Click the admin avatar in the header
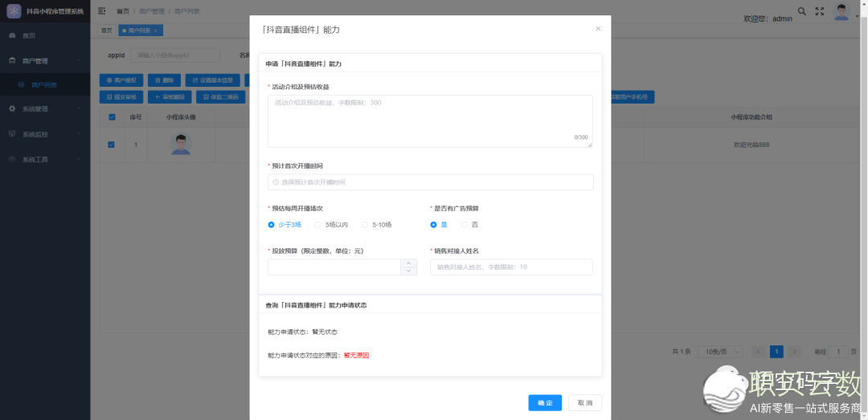Image resolution: width=868 pixels, height=420 pixels. pos(841,11)
